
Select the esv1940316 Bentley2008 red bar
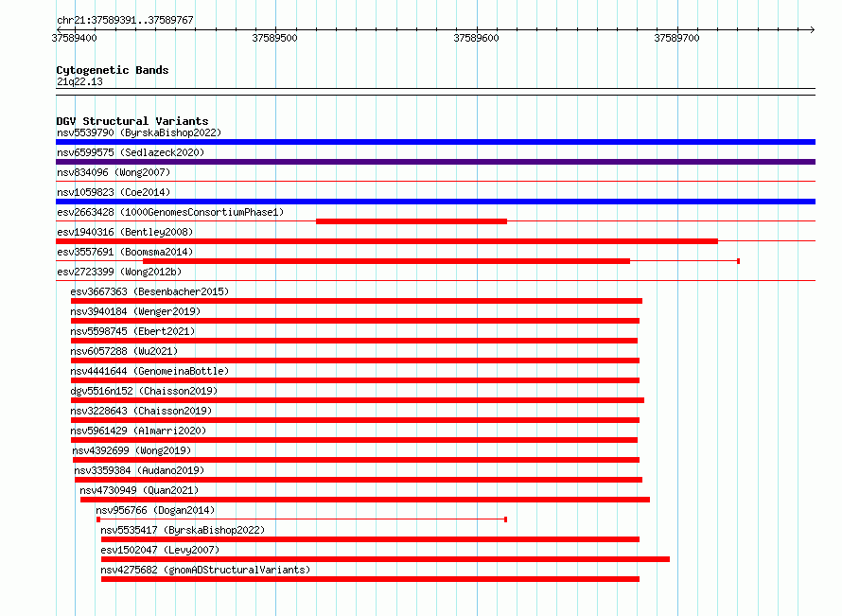[387, 241]
